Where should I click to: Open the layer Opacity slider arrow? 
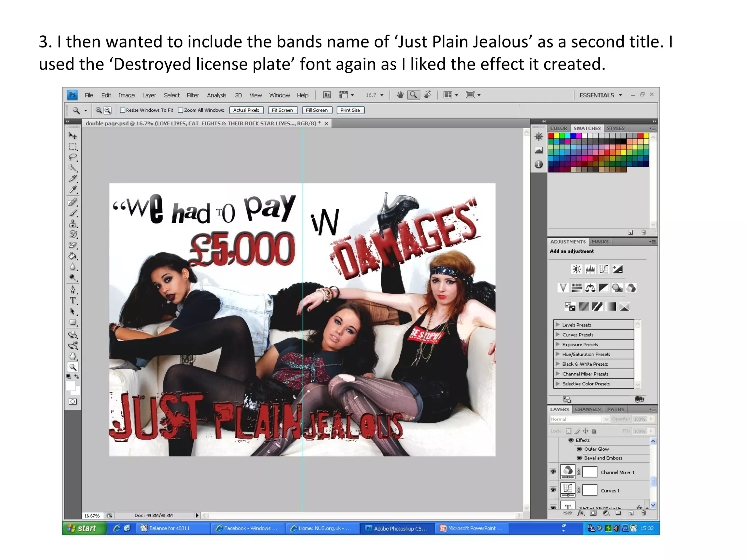[651, 419]
